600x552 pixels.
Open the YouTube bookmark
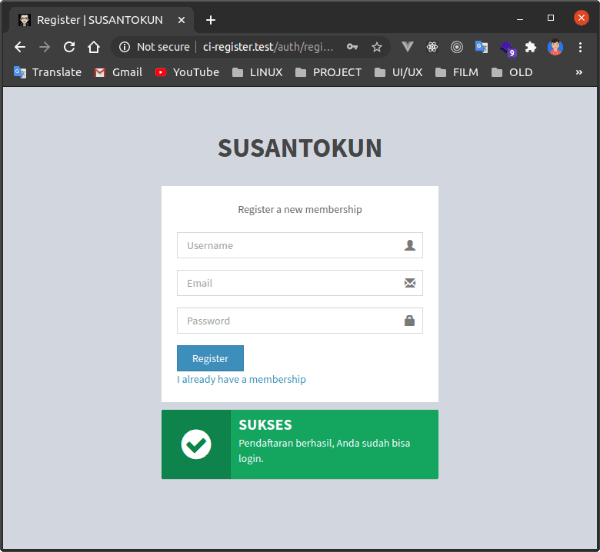point(187,72)
